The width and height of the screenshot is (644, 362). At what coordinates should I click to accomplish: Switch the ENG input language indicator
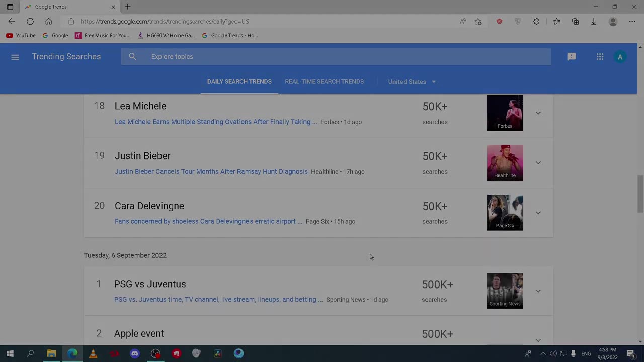[586, 353]
